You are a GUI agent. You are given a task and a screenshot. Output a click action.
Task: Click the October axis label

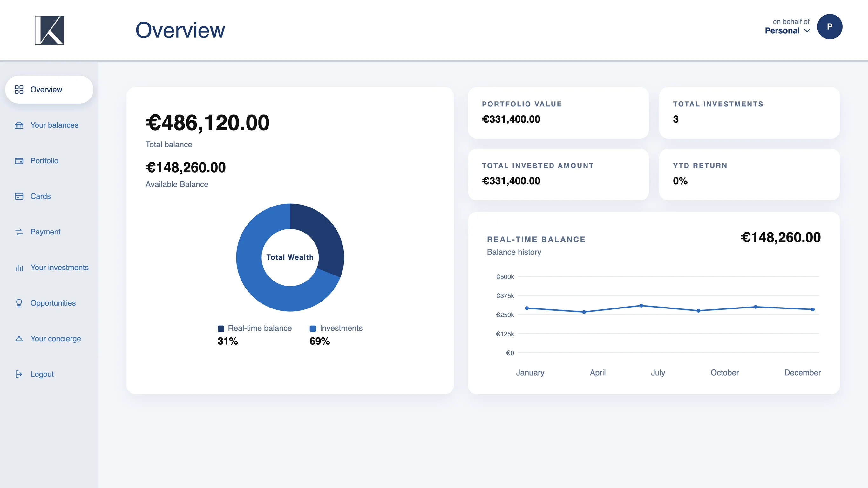tap(724, 373)
